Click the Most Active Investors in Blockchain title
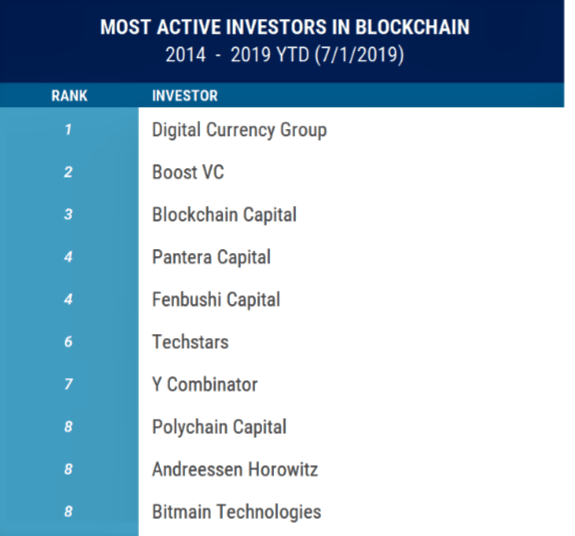The height and width of the screenshot is (536, 575). point(285,27)
